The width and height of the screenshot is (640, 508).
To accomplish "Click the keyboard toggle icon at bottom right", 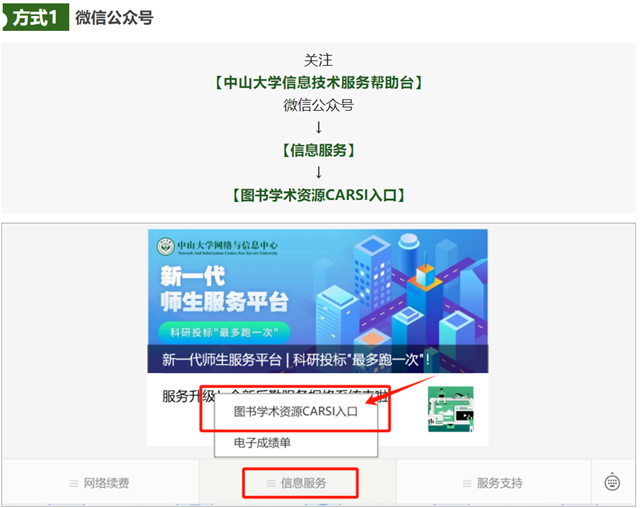I will pos(612,483).
